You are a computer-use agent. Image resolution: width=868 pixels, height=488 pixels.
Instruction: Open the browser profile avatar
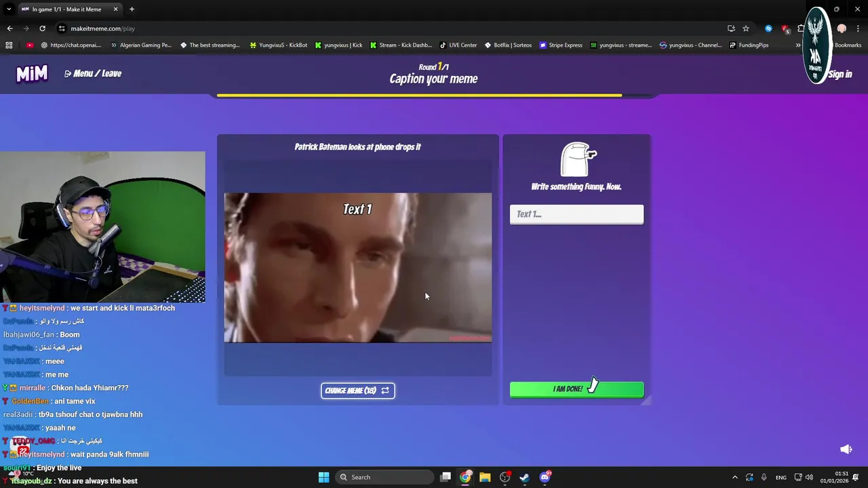tap(842, 28)
